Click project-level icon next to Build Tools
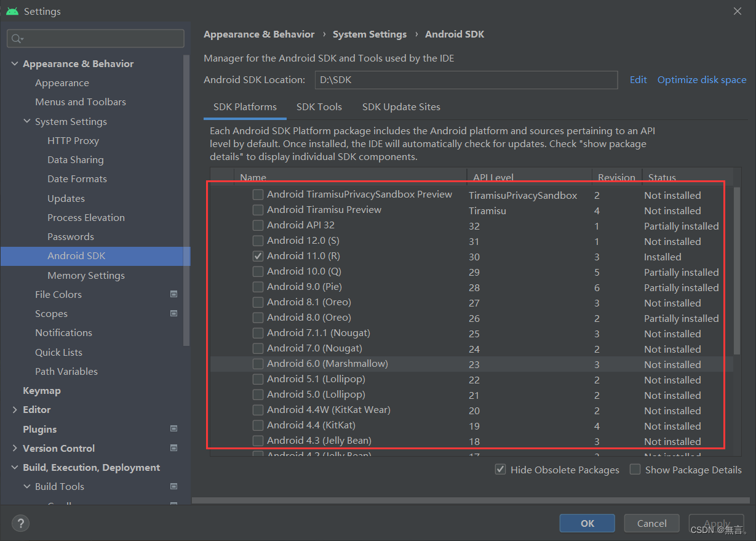756x541 pixels. point(174,486)
